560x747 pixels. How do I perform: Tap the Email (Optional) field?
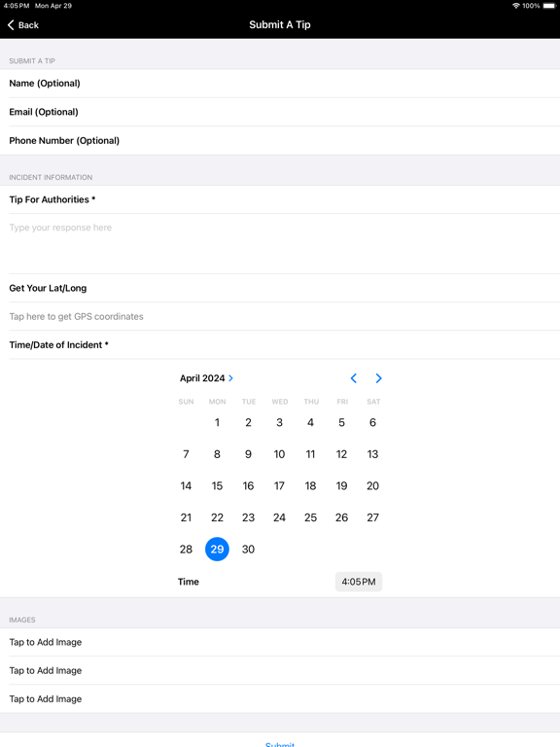tap(280, 112)
